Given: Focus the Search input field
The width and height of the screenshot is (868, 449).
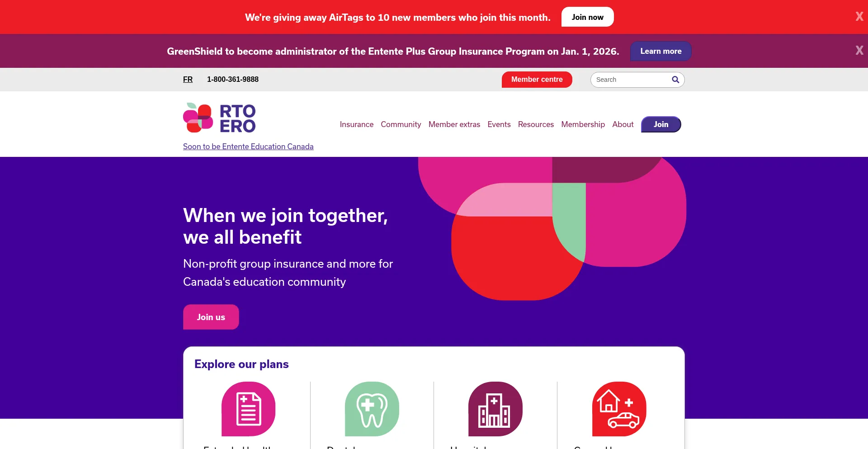Looking at the screenshot, I should [x=631, y=80].
